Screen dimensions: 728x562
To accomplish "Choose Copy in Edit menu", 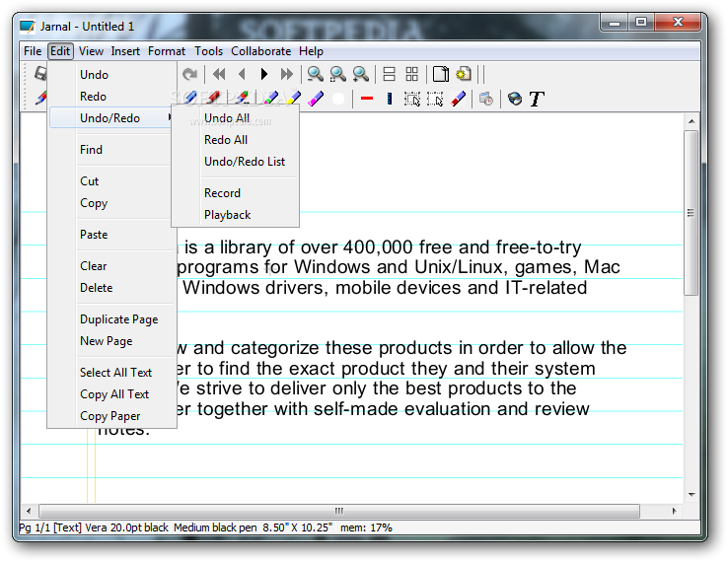I will click(x=110, y=203).
